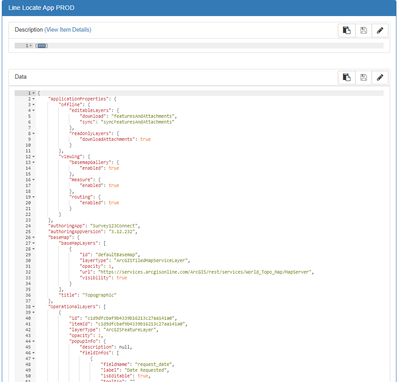The width and height of the screenshot is (400, 382).
Task: Click the Data section heading
Action: 20,77
